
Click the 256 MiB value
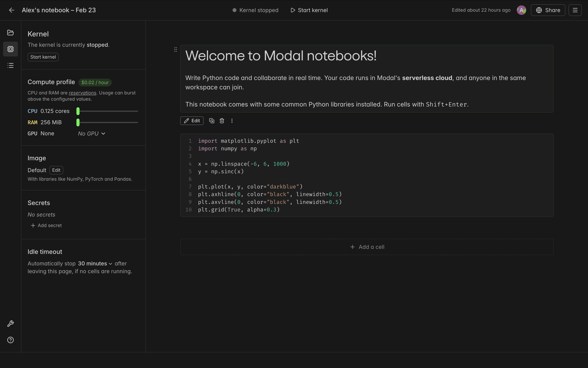point(51,122)
